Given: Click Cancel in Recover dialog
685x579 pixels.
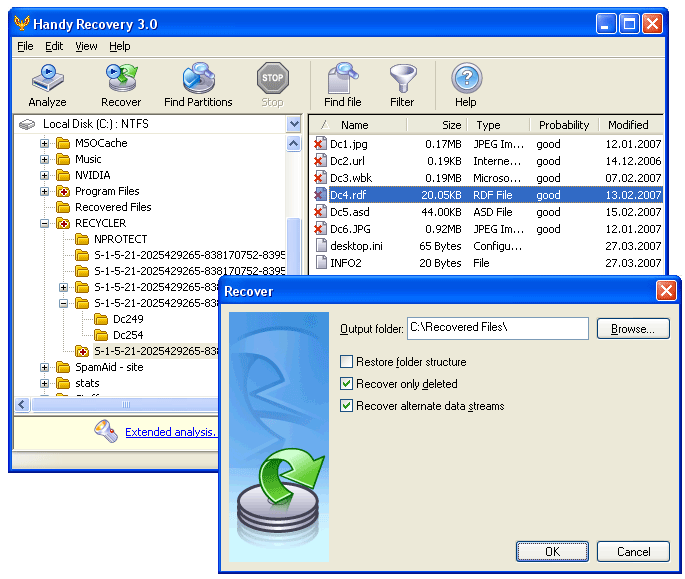Looking at the screenshot, I should click(x=633, y=551).
